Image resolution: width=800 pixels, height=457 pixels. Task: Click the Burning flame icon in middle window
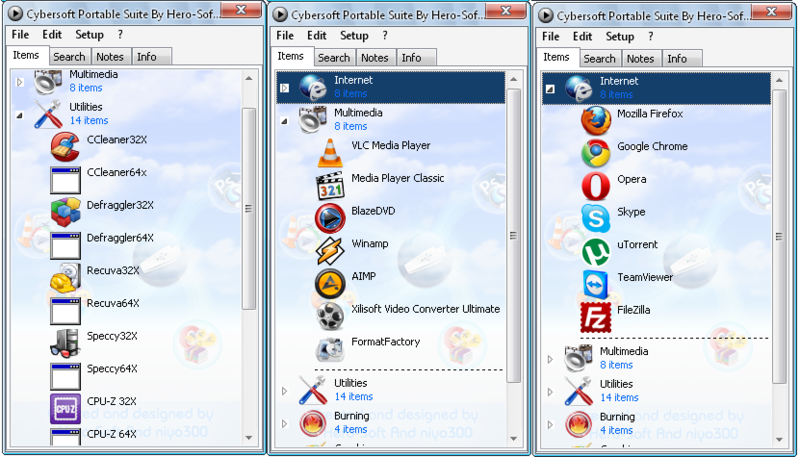click(313, 423)
